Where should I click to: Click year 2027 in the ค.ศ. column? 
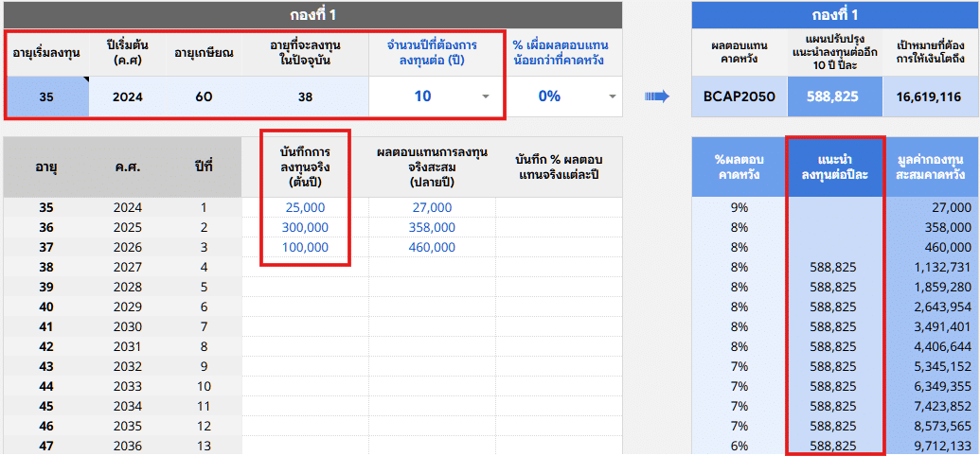[128, 268]
